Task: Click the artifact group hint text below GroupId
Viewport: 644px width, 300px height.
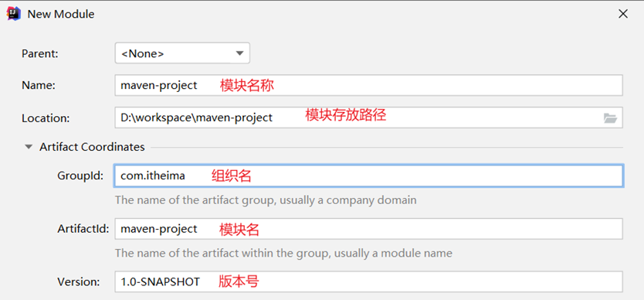Action: [x=266, y=200]
